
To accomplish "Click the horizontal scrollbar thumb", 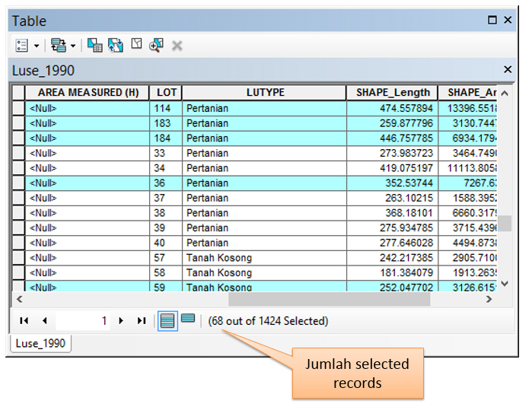I will pyautogui.click(x=329, y=299).
